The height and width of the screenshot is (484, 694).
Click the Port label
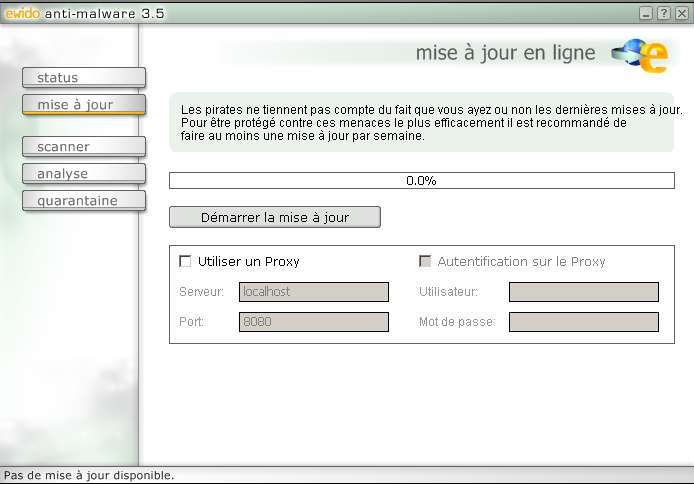click(191, 322)
